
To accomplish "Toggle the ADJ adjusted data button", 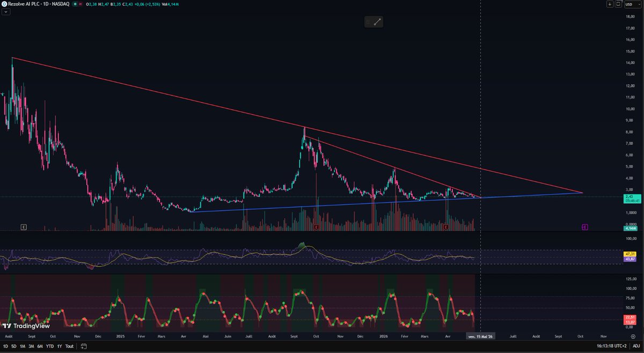I will click(635, 347).
